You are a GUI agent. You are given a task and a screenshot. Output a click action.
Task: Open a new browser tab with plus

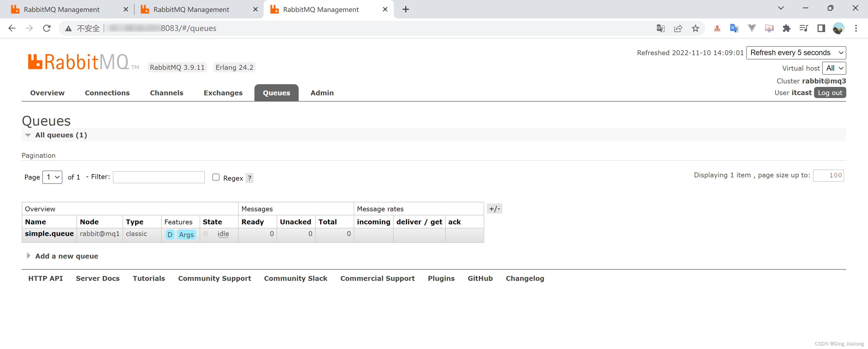click(406, 10)
